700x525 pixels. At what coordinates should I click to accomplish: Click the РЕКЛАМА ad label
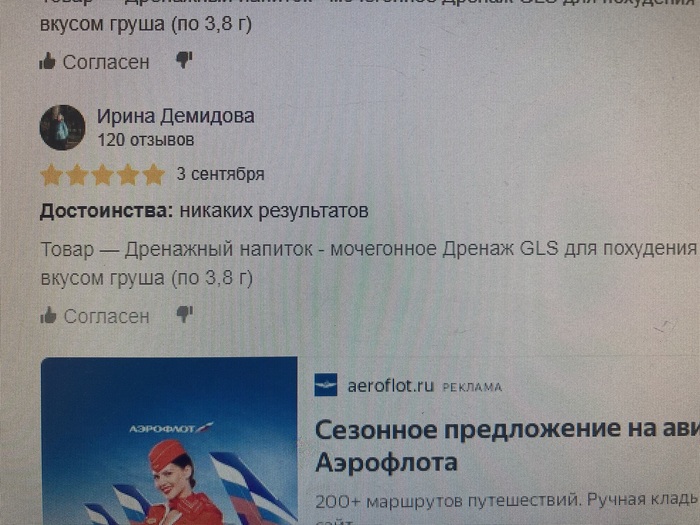[x=472, y=388]
